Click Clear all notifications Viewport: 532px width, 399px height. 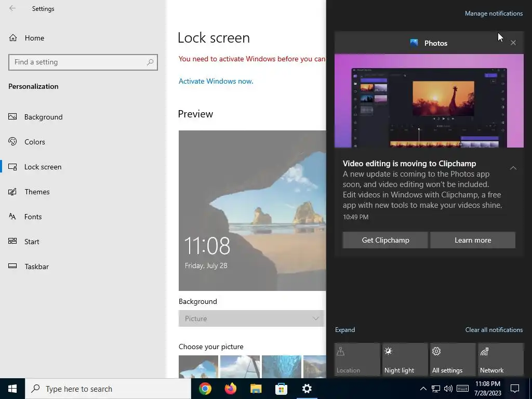[494, 330]
